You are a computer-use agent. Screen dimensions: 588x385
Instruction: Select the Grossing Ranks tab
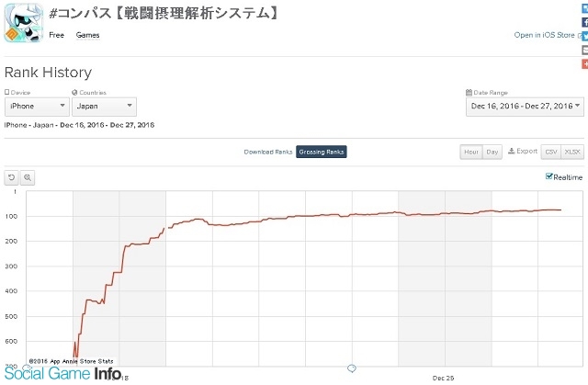322,152
